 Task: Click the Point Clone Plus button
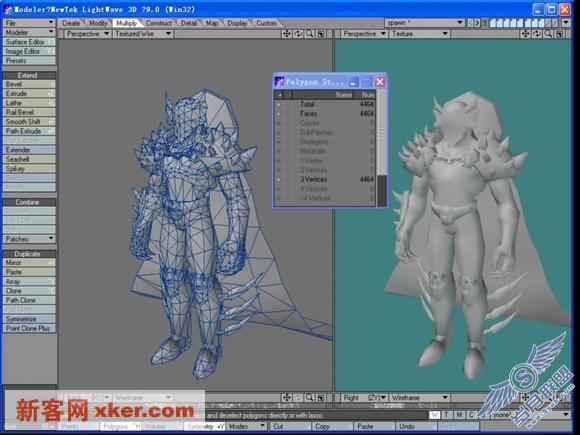tap(29, 328)
